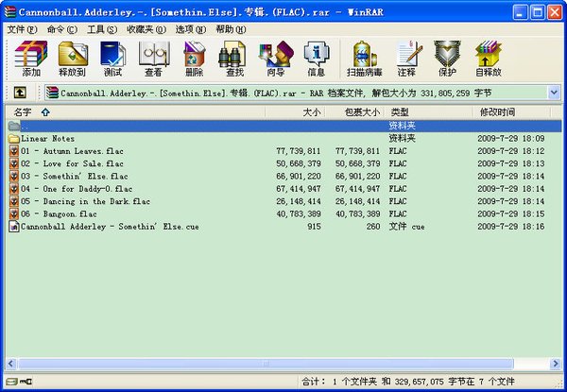Click the WinRAR title bar app icon
567x392 pixels.
pos(10,12)
